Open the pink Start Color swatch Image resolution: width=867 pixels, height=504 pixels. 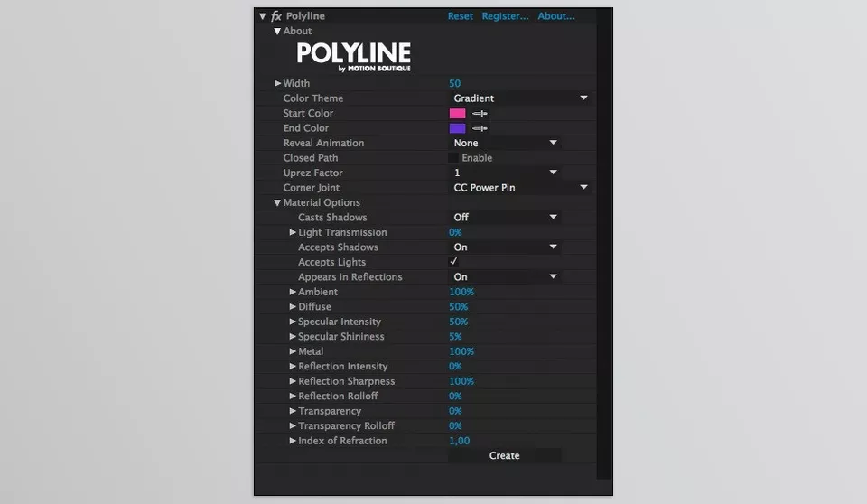coord(457,114)
